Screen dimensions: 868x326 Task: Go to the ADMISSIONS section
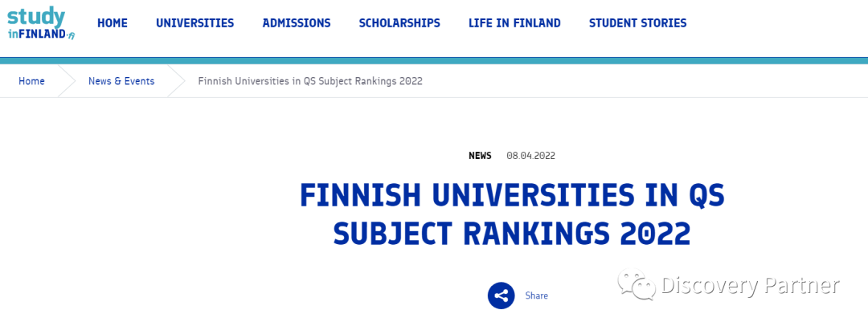(296, 23)
